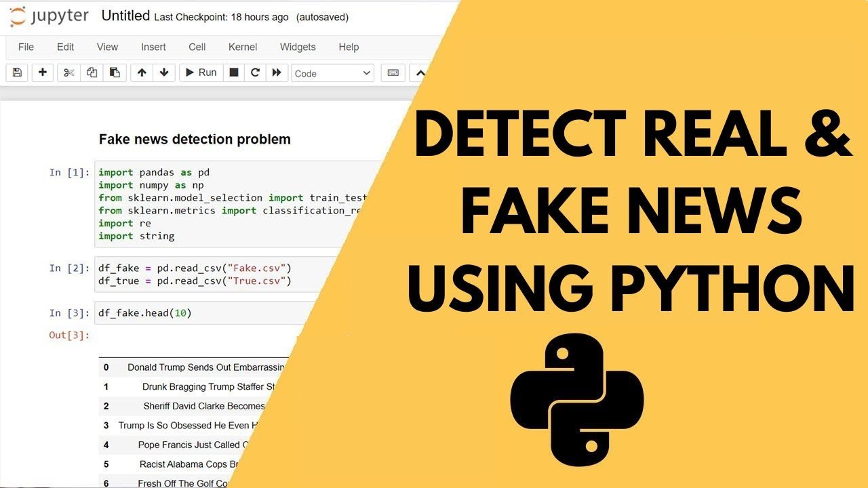Click the Jupyter logo
The height and width of the screenshot is (488, 868).
[x=49, y=17]
